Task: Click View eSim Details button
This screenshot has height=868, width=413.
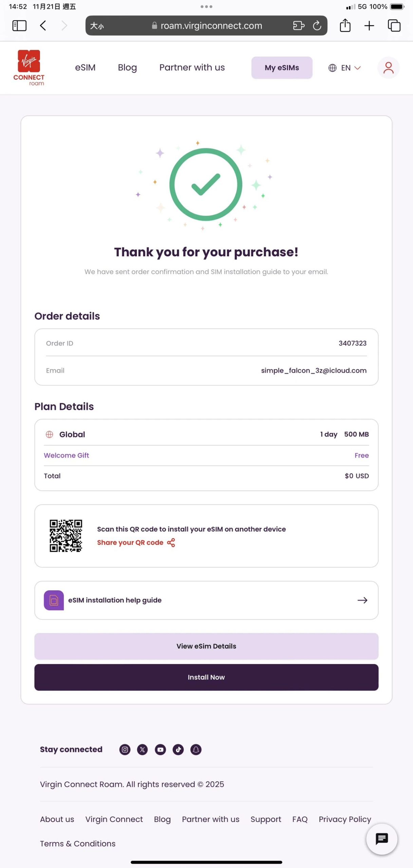Action: click(206, 646)
